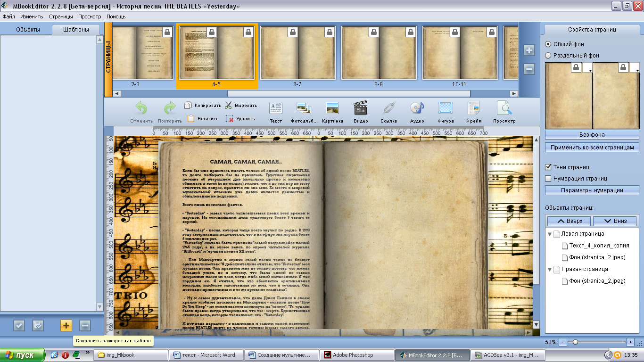
Task: Click the Вставить paste tool
Action: [203, 119]
